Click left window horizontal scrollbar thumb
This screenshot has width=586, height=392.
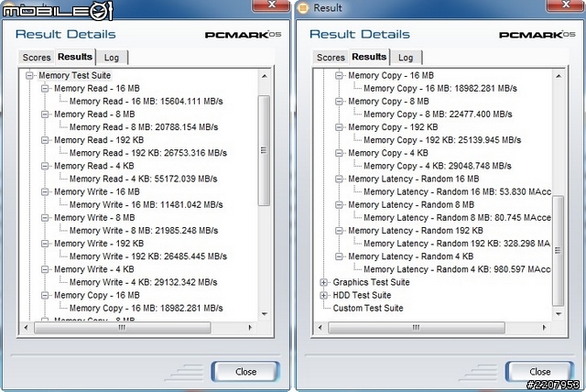pos(122,328)
